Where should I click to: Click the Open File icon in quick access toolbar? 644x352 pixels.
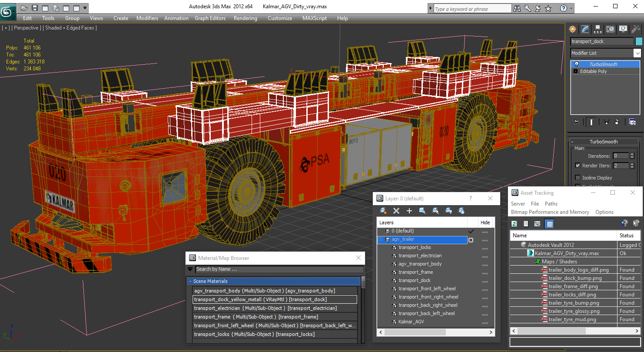[x=24, y=8]
